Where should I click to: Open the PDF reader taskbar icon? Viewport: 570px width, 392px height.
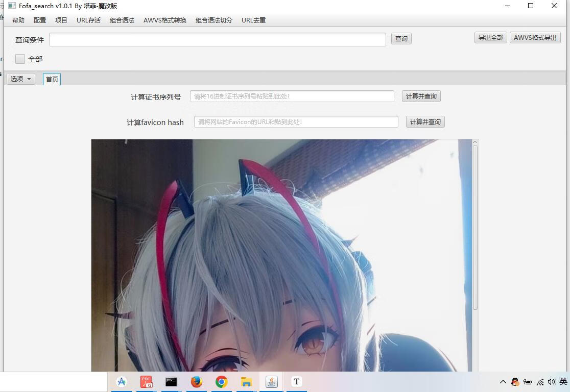(x=147, y=381)
